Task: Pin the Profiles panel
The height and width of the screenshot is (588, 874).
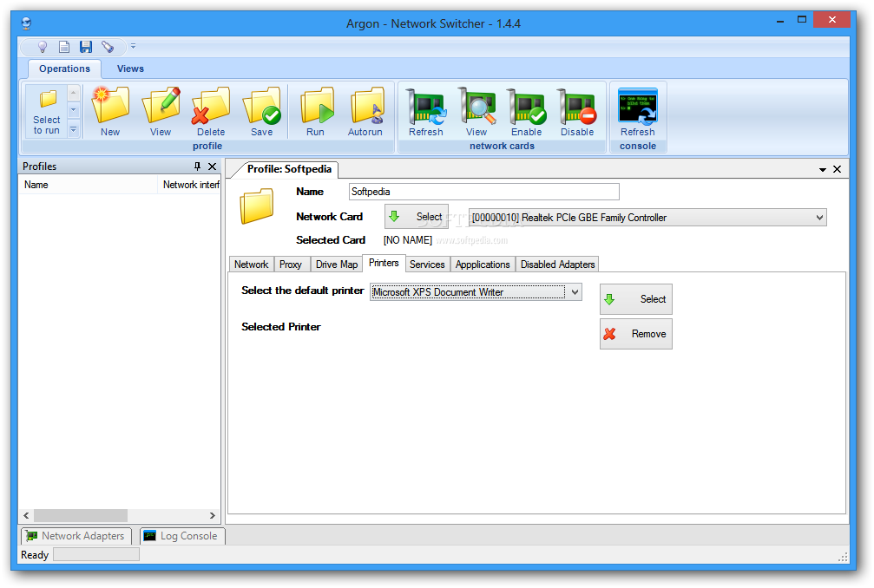Action: pyautogui.click(x=197, y=166)
